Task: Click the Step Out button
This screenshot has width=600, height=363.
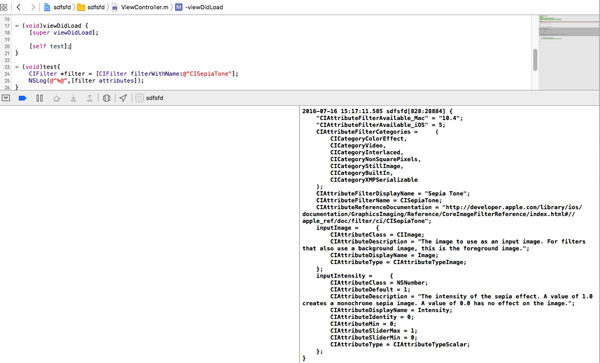Action: pos(90,98)
